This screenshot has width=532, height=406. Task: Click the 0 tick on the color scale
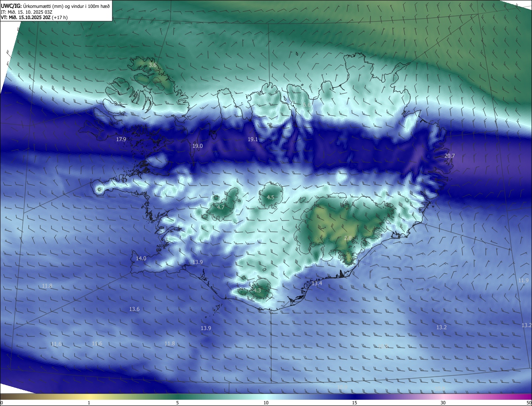(2, 403)
